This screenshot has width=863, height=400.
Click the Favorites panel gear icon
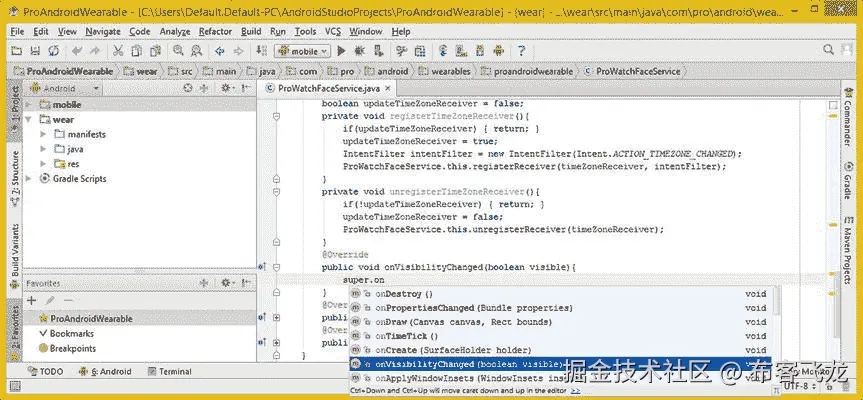pos(227,283)
